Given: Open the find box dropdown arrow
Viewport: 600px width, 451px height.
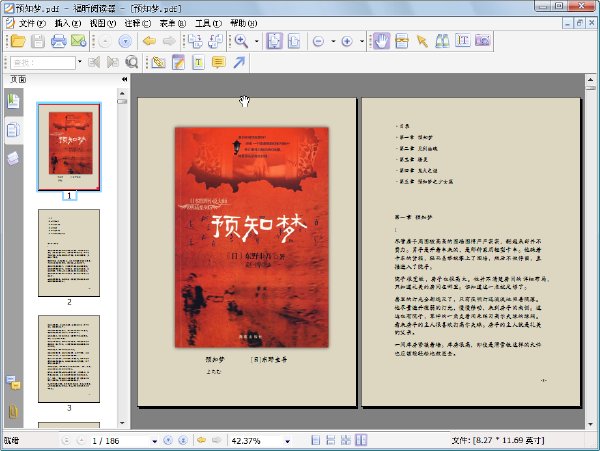Looking at the screenshot, I should (80, 62).
